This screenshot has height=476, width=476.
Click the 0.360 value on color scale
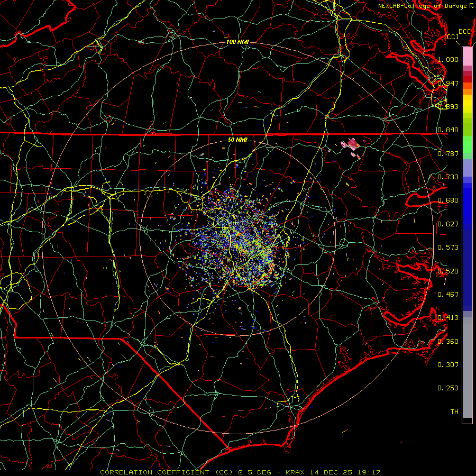448,341
